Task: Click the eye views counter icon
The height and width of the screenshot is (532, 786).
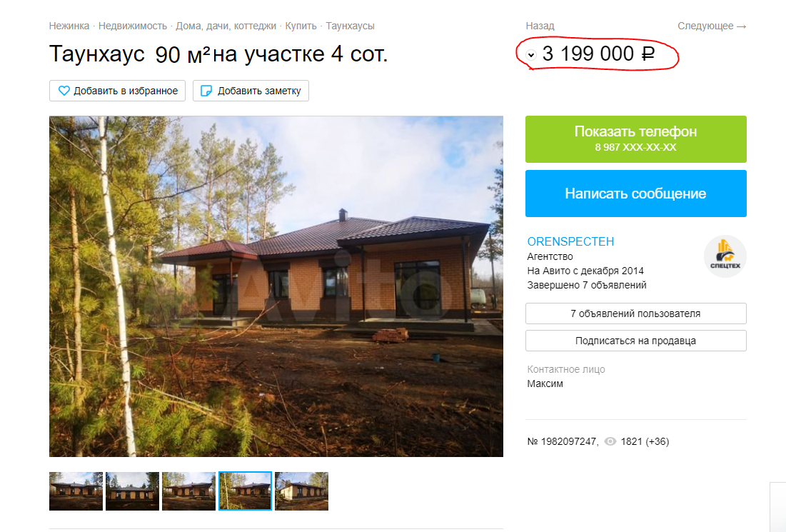Action: click(x=610, y=442)
